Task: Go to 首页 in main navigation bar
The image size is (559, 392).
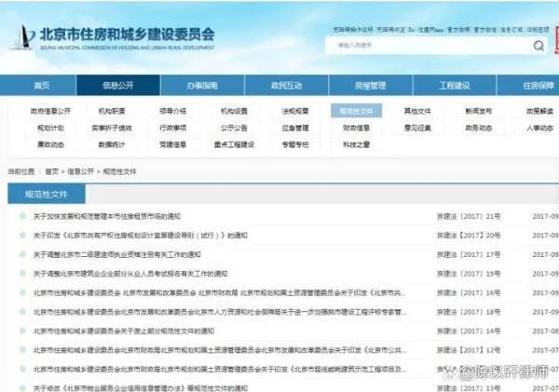Action: pyautogui.click(x=42, y=86)
